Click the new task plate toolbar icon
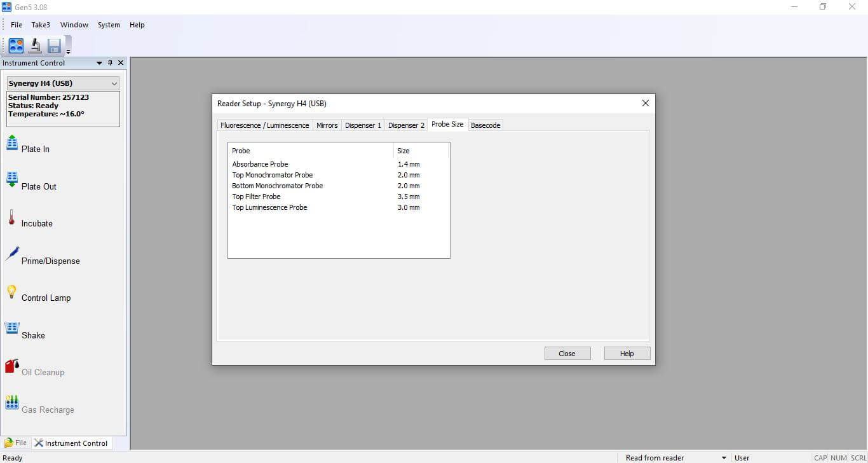Screen dimensions: 868x463 (x=16, y=46)
